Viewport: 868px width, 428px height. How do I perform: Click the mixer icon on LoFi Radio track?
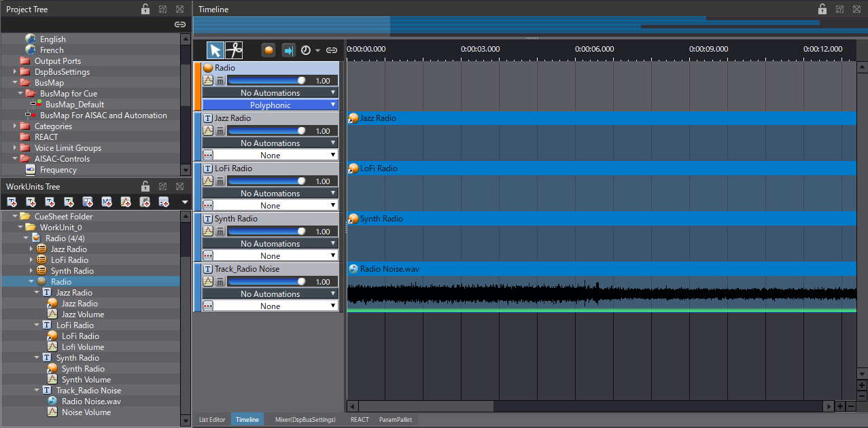pos(220,181)
